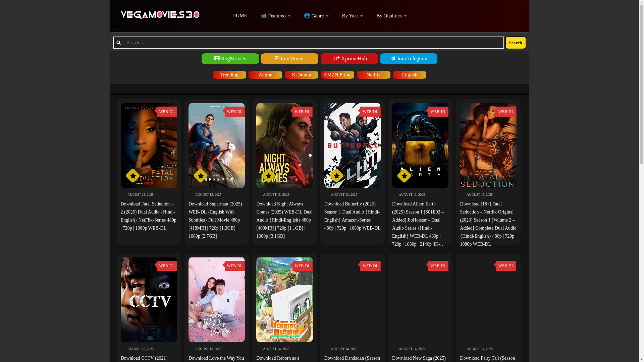
Task: Open the LuxMovies link button
Action: 290,59
